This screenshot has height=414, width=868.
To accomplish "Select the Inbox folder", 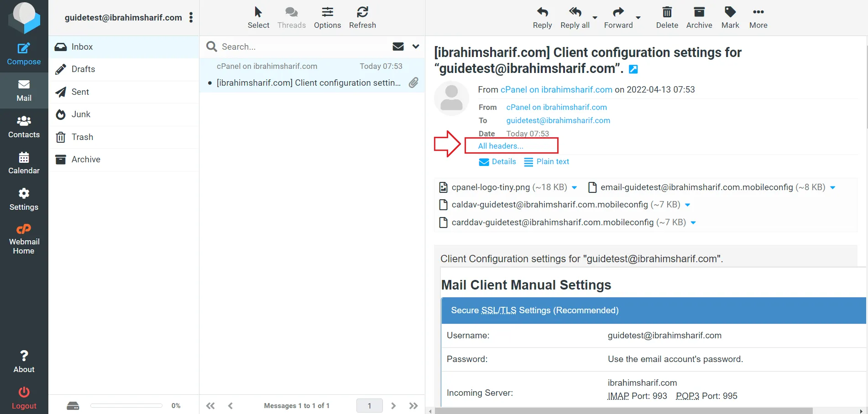I will [124, 47].
